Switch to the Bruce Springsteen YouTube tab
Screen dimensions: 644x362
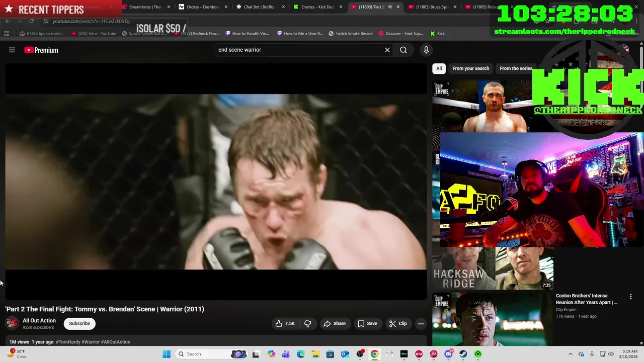432,7
